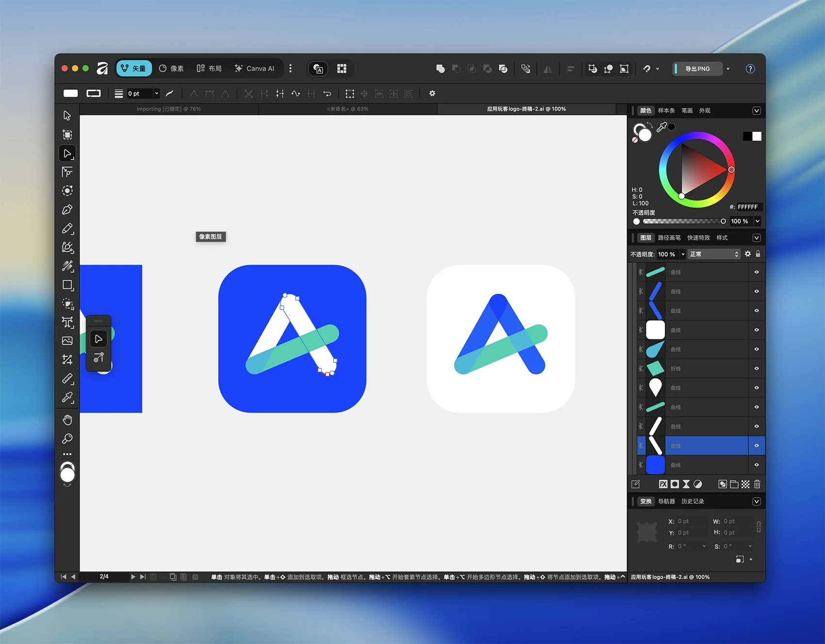Select the Zoom magnifier tool

pos(67,439)
